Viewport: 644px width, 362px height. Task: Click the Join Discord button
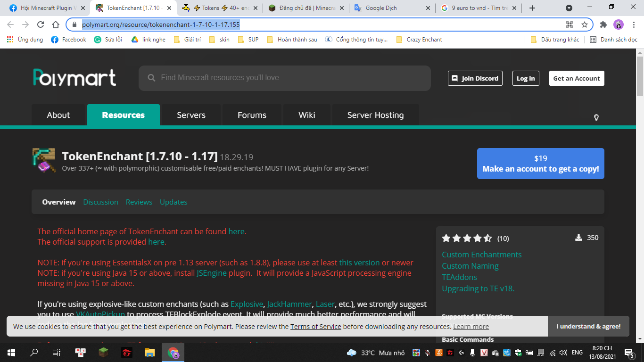(475, 78)
